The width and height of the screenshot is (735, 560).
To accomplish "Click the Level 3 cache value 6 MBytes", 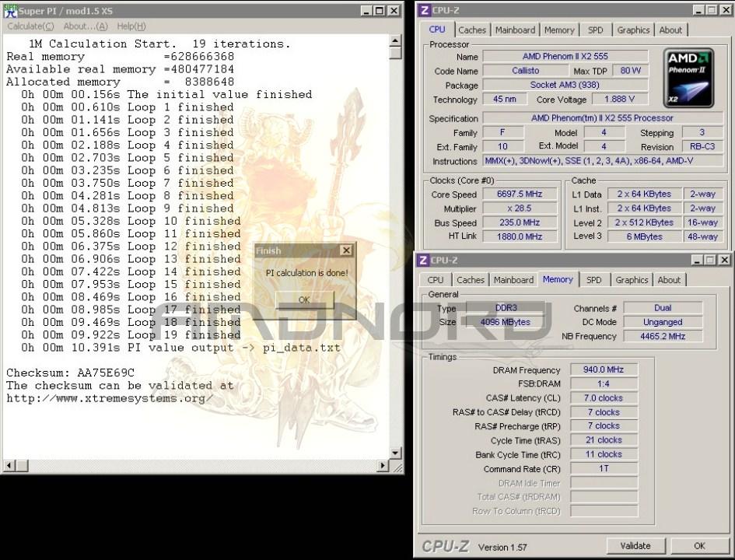I will (645, 236).
